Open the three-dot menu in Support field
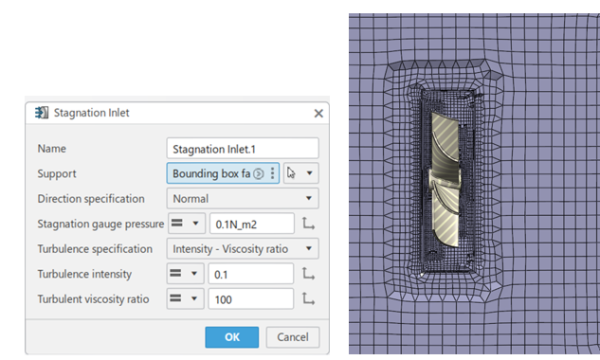The width and height of the screenshot is (600, 360). (x=272, y=173)
